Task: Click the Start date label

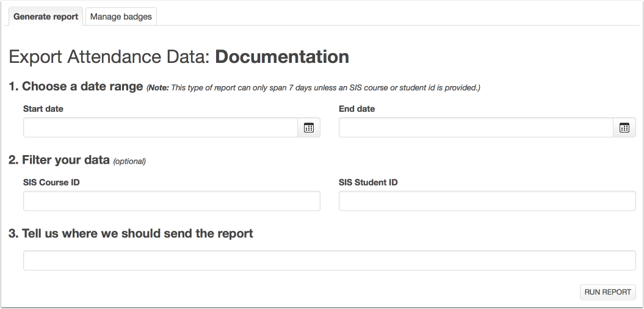Action: click(x=43, y=109)
